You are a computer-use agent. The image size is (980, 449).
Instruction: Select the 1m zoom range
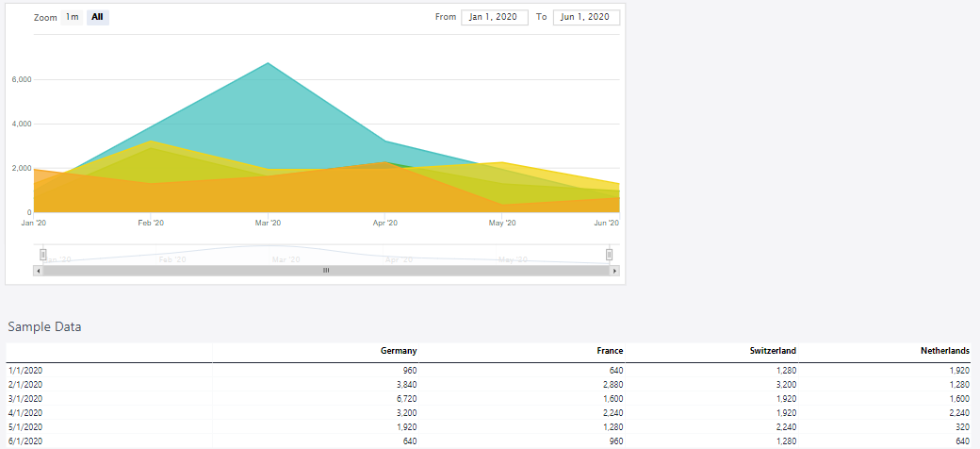(73, 17)
